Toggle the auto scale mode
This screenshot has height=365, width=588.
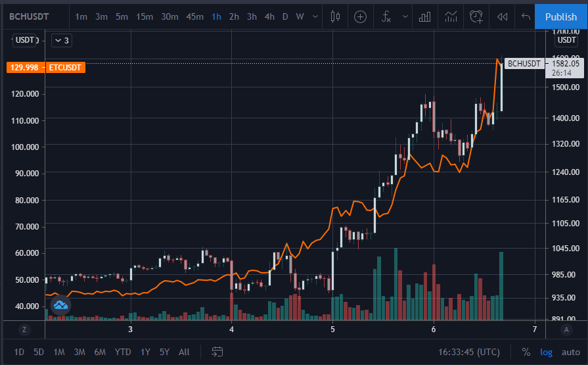(x=570, y=352)
